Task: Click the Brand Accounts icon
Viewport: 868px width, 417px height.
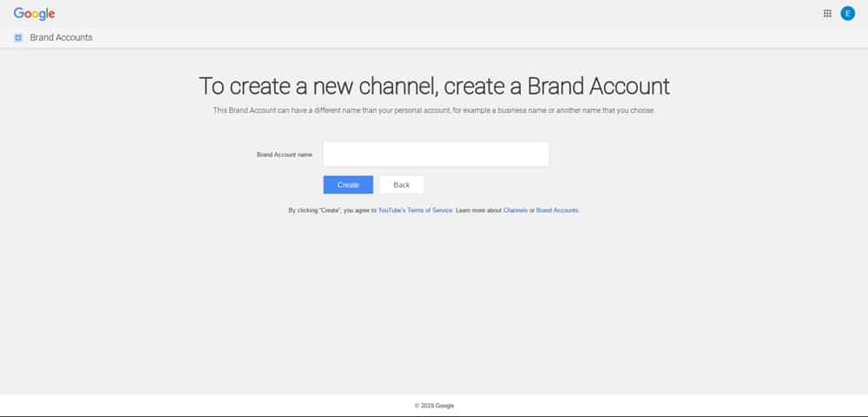Action: 18,37
